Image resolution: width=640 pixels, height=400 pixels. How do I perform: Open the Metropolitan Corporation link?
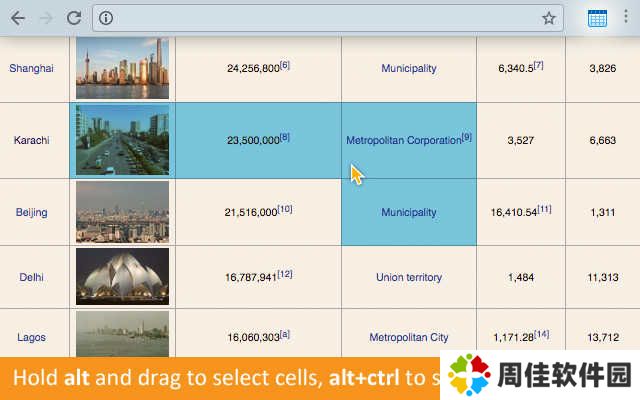404,140
